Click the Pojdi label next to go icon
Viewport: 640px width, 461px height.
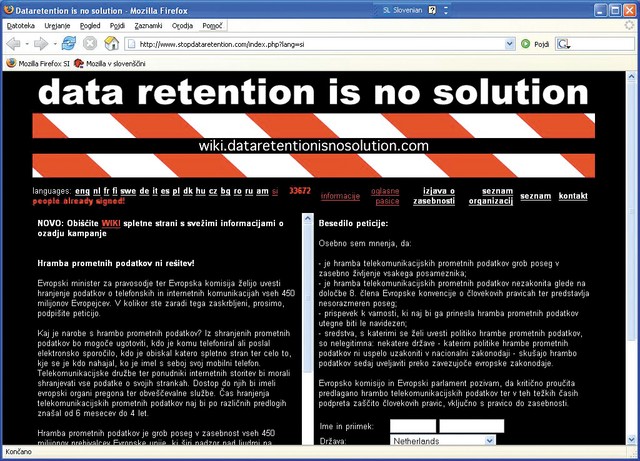coord(541,44)
